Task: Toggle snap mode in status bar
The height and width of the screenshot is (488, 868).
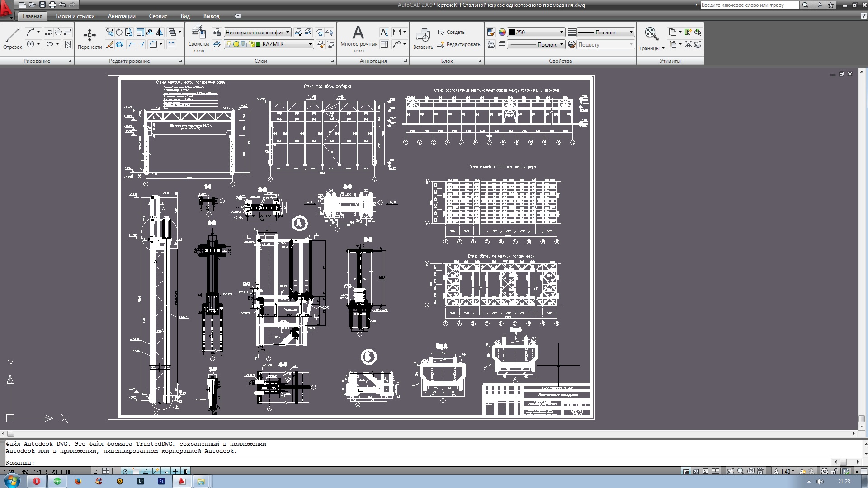Action: pos(96,471)
